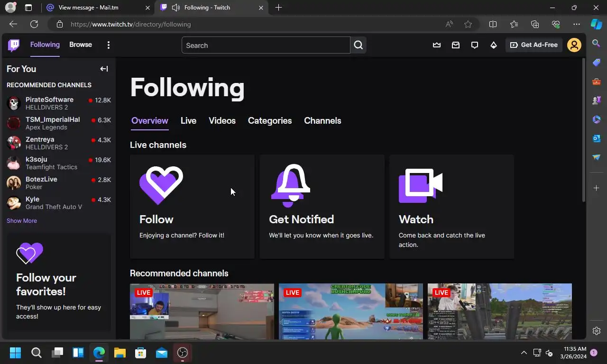Screen dimensions: 607x364
Task: View site information lock icon
Action: (x=59, y=24)
